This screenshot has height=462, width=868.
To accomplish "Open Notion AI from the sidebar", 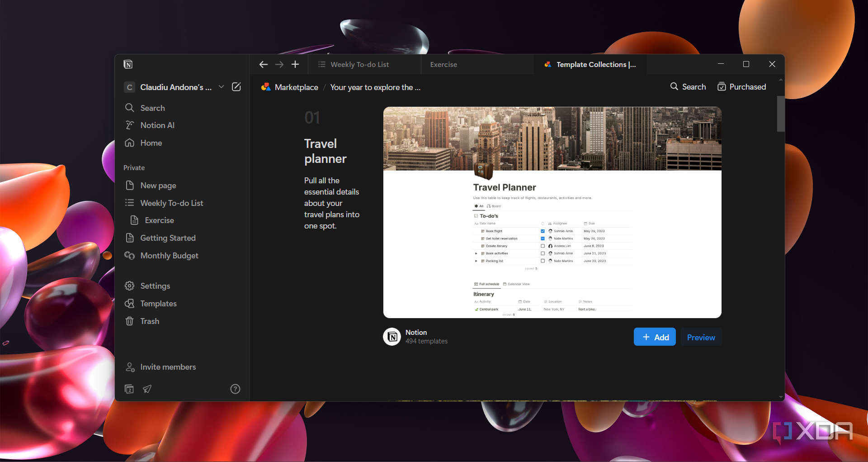I will [182, 125].
